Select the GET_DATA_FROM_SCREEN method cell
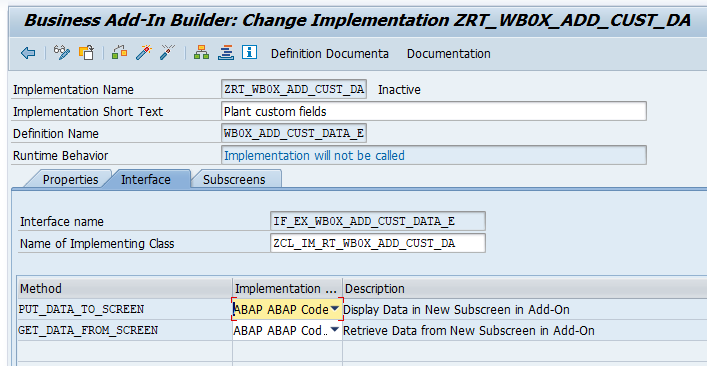 125,330
